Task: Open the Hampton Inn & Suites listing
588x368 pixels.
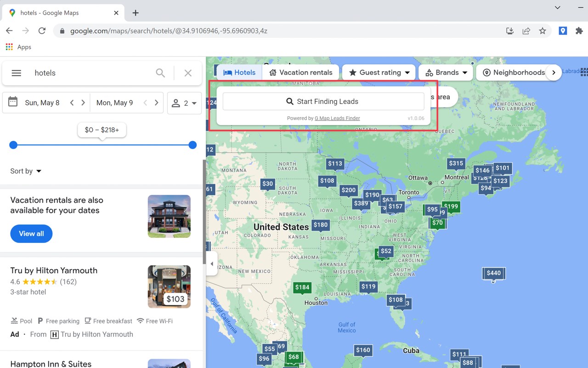Action: [51, 364]
